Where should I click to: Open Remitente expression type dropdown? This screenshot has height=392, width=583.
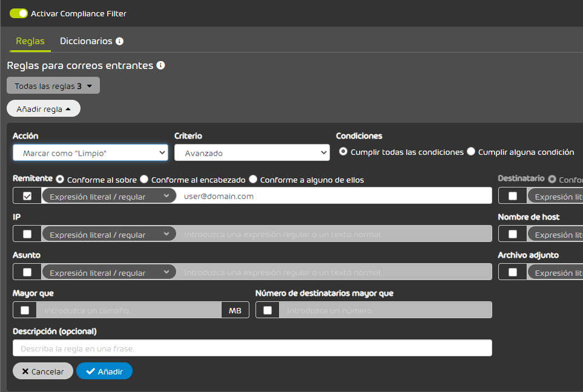pos(109,196)
